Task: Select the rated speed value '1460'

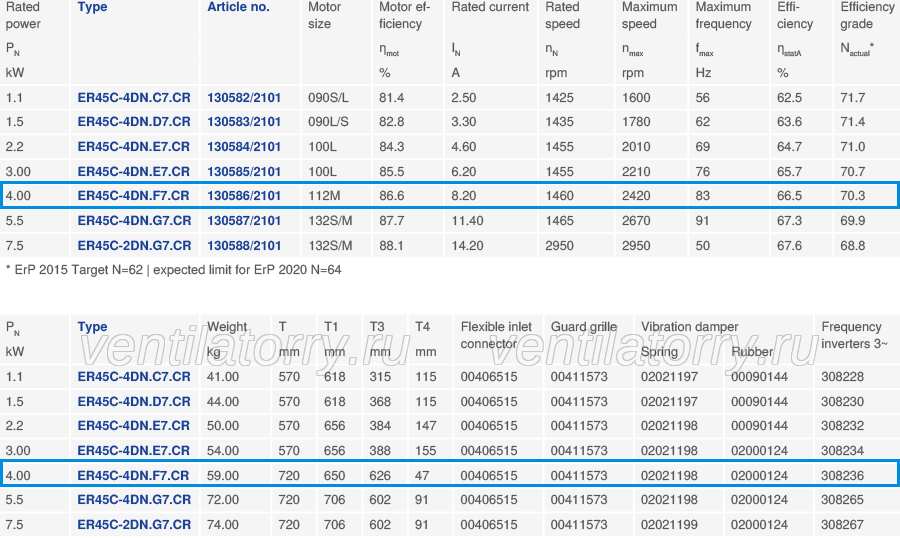Action: click(560, 196)
